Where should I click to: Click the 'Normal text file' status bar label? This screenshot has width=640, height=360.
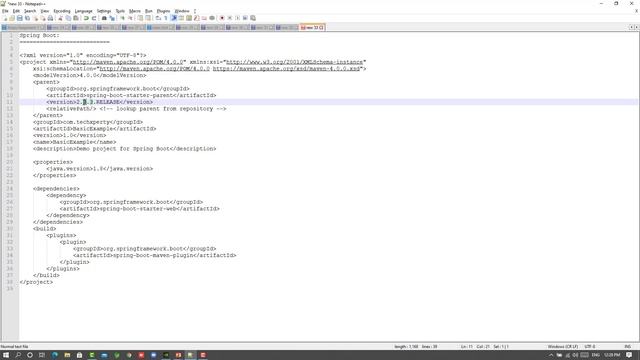(14, 347)
